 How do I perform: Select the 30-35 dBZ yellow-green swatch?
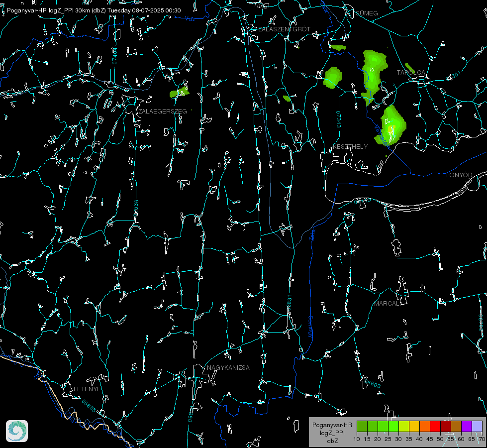coord(404,426)
